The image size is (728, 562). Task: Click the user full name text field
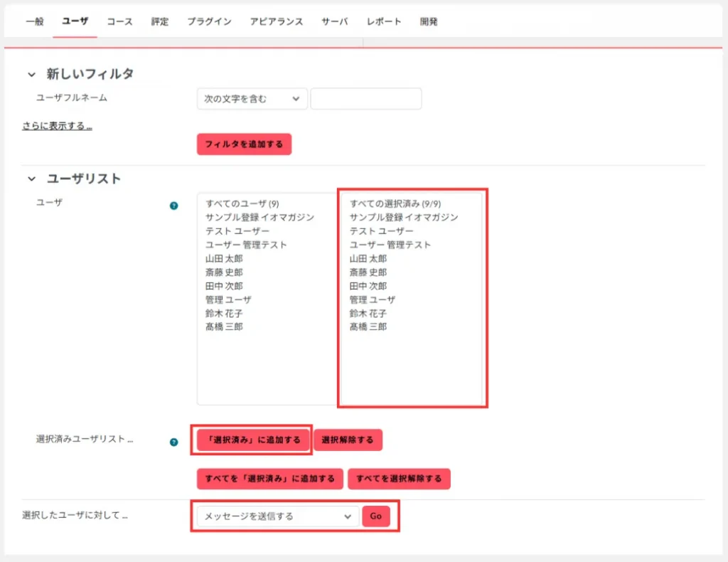pos(366,98)
